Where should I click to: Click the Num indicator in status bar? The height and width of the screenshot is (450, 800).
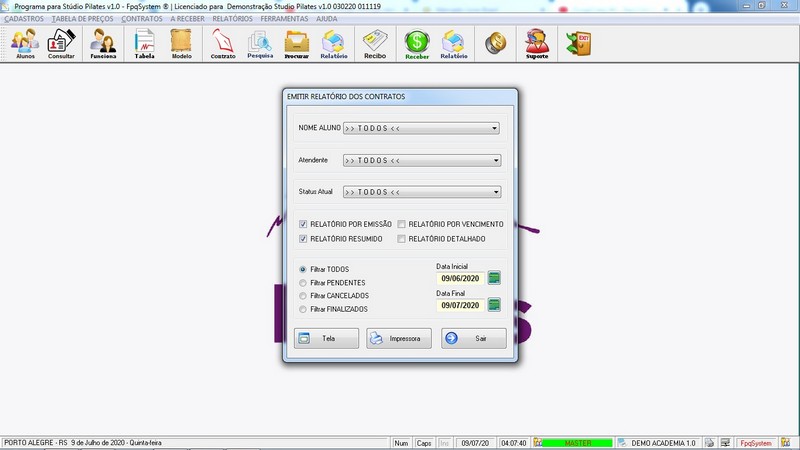(x=402, y=443)
